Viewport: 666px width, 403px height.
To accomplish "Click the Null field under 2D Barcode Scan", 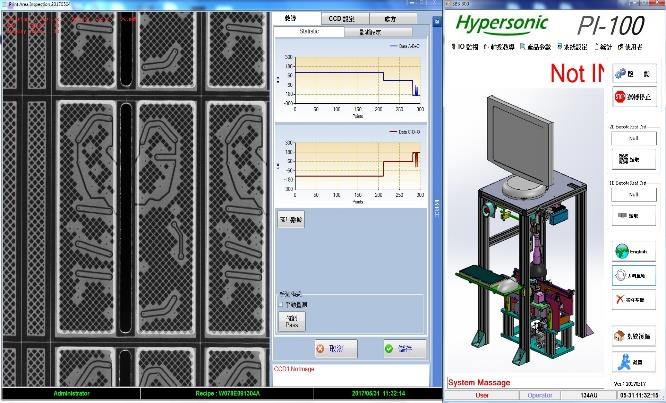I will point(634,141).
